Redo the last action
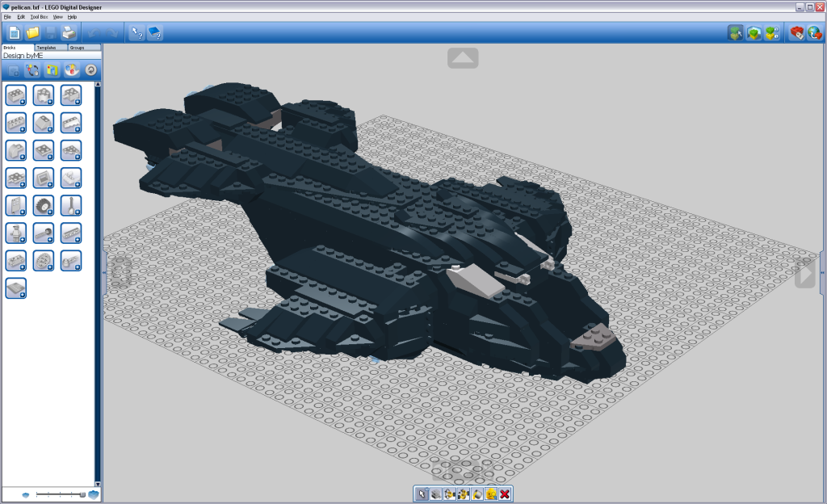 (x=111, y=32)
